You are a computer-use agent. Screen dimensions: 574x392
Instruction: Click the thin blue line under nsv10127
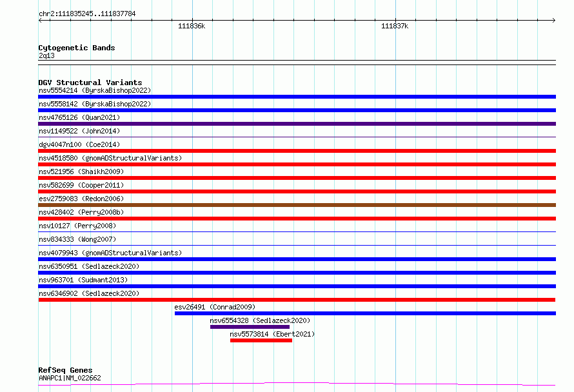click(x=297, y=231)
